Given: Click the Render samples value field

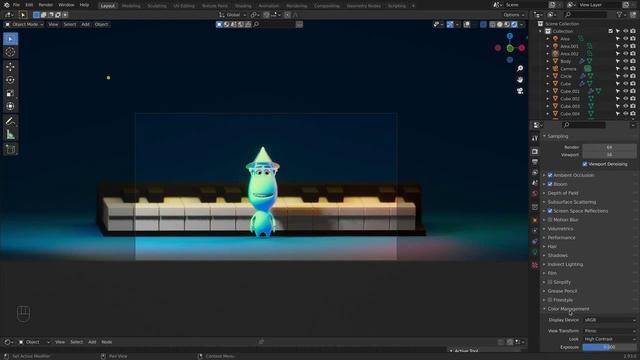Looking at the screenshot, I should click(609, 147).
